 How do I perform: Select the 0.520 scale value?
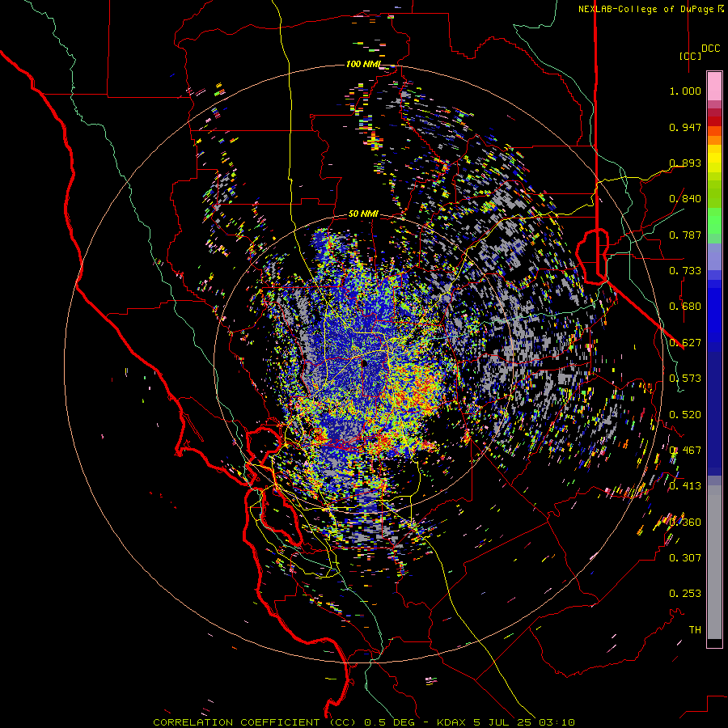(x=685, y=415)
